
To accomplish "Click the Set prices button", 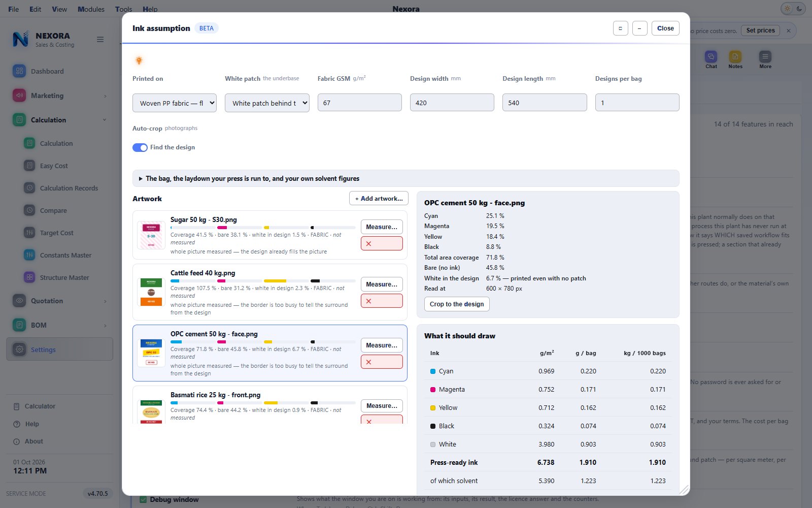I will (760, 30).
